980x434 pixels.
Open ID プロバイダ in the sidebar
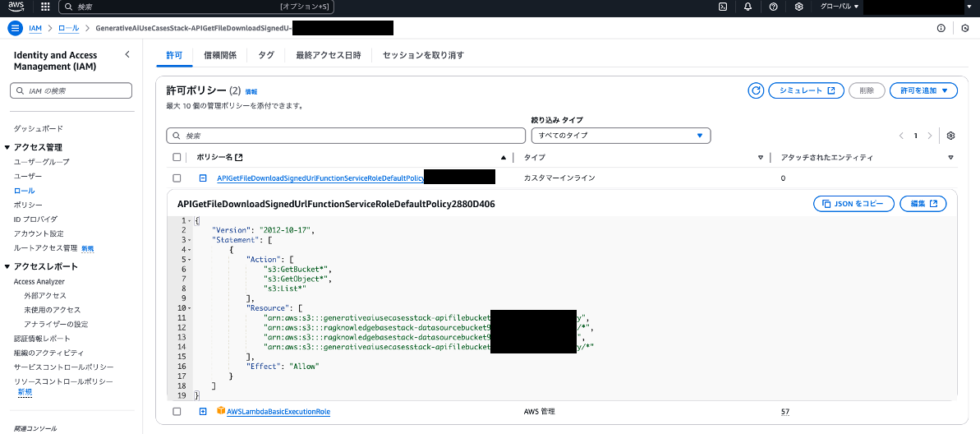click(x=35, y=219)
